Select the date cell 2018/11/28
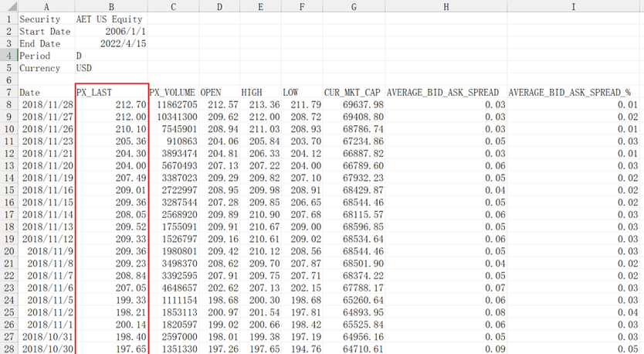Image resolution: width=644 pixels, height=354 pixels. pos(47,105)
